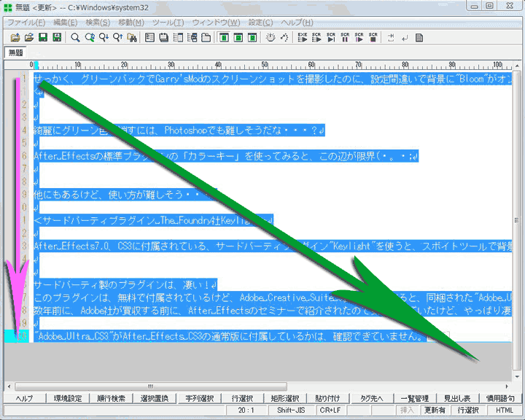Toggle 行選択 mode in the status bar
Viewport: 525px width, 420px height.
coord(468,411)
